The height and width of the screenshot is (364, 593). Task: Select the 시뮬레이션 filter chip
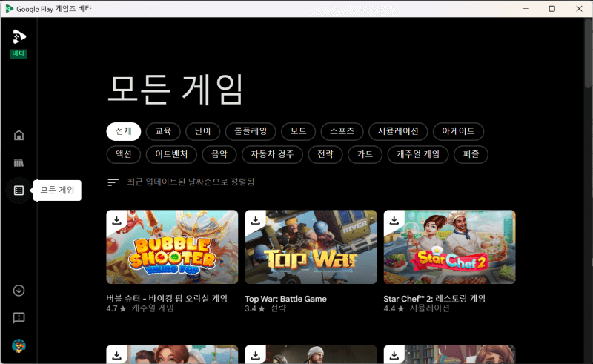click(x=398, y=131)
